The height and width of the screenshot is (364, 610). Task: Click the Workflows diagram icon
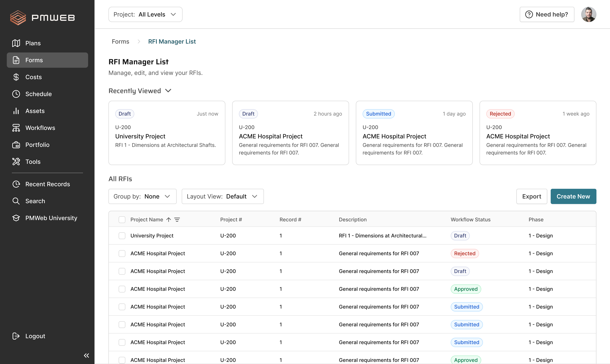click(16, 128)
